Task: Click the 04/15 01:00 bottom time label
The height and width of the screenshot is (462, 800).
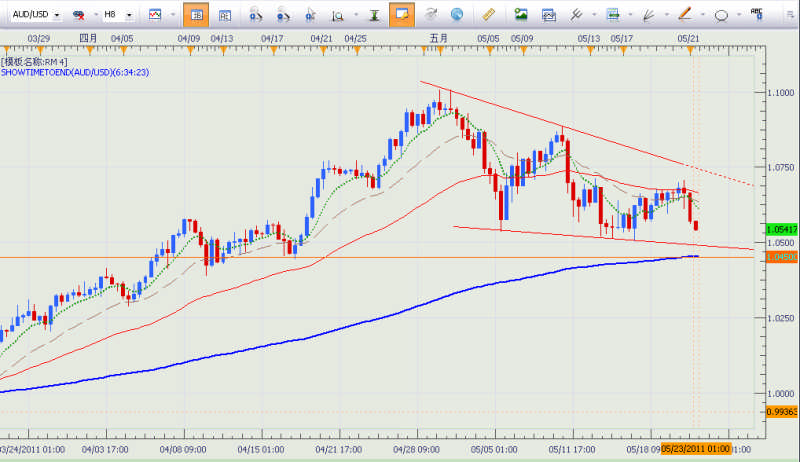Action: 261,449
